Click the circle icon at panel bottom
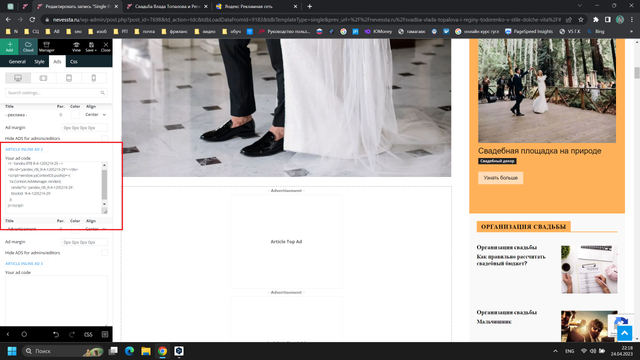The image size is (640, 360). click(24, 334)
